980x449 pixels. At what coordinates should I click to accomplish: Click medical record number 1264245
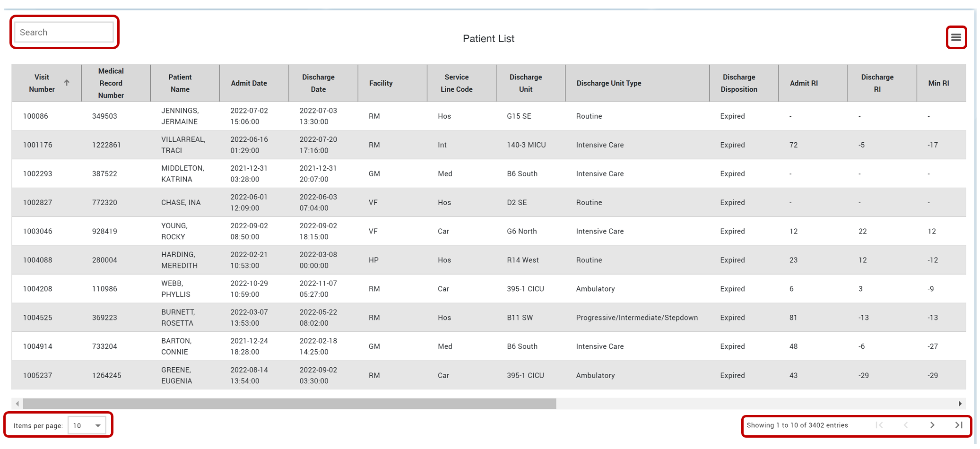point(106,376)
